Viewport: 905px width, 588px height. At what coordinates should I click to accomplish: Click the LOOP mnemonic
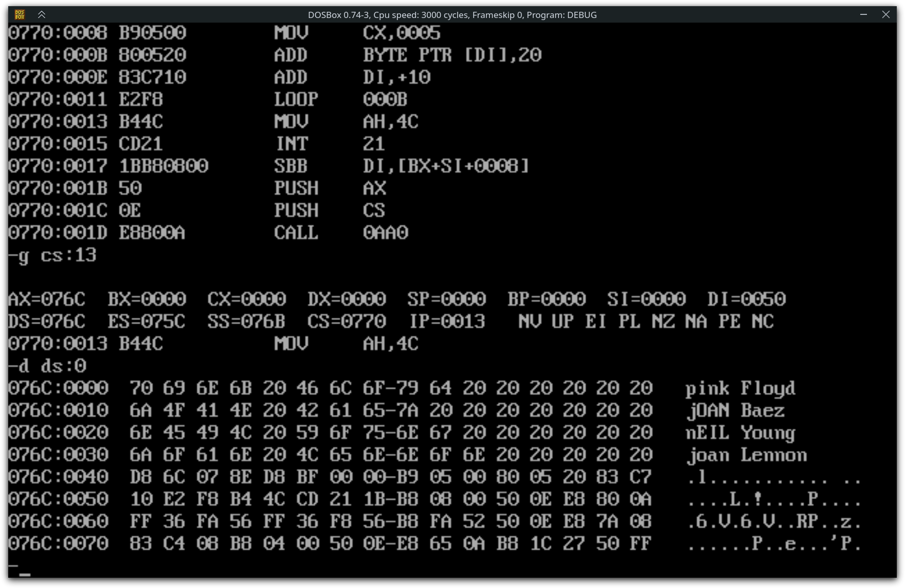(x=296, y=99)
